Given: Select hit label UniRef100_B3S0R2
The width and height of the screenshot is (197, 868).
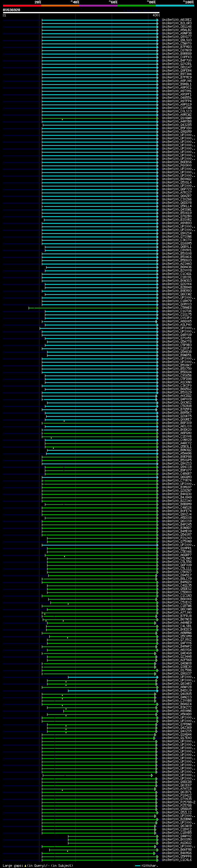Looking at the screenshot, I should pyautogui.click(x=176, y=220).
